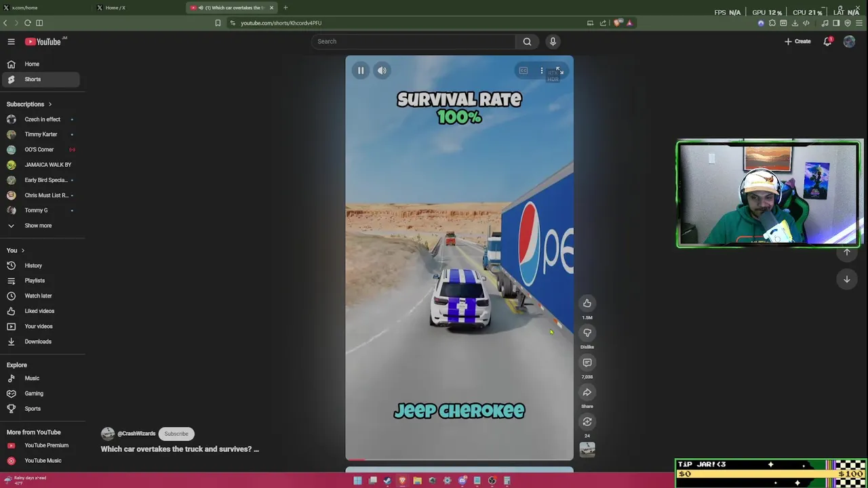
Task: Seek on the Short's red progress bar
Action: tap(459, 460)
